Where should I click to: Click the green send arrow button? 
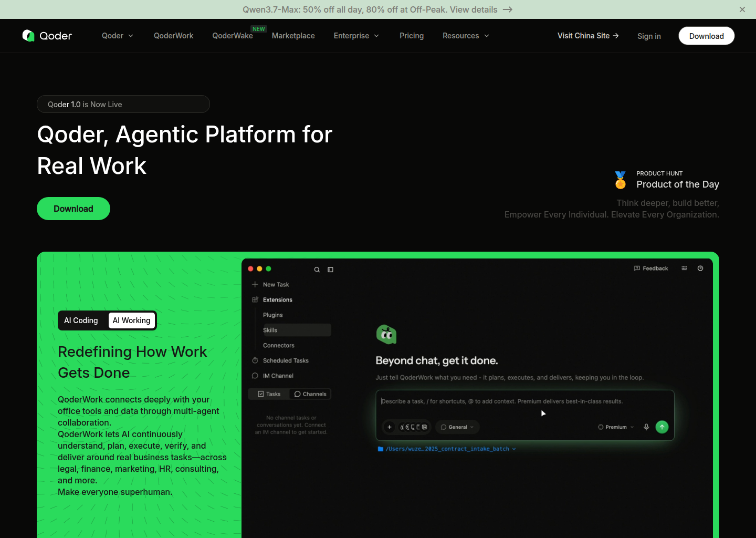tap(662, 427)
